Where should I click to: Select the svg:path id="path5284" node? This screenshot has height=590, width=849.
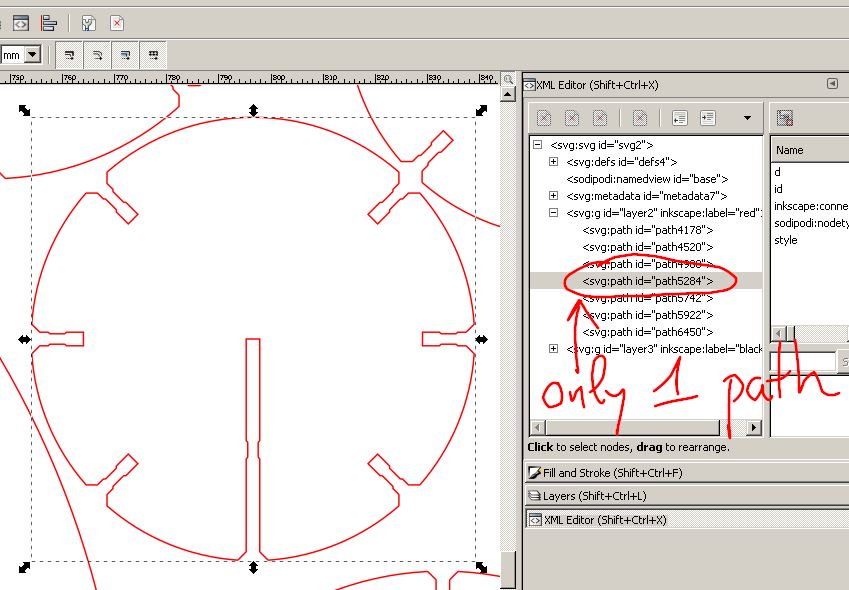pos(648,281)
